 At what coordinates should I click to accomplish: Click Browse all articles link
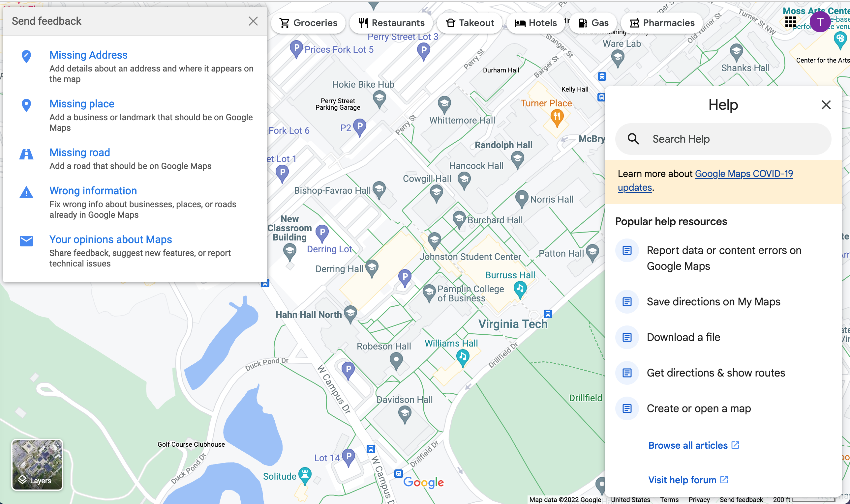(x=694, y=445)
